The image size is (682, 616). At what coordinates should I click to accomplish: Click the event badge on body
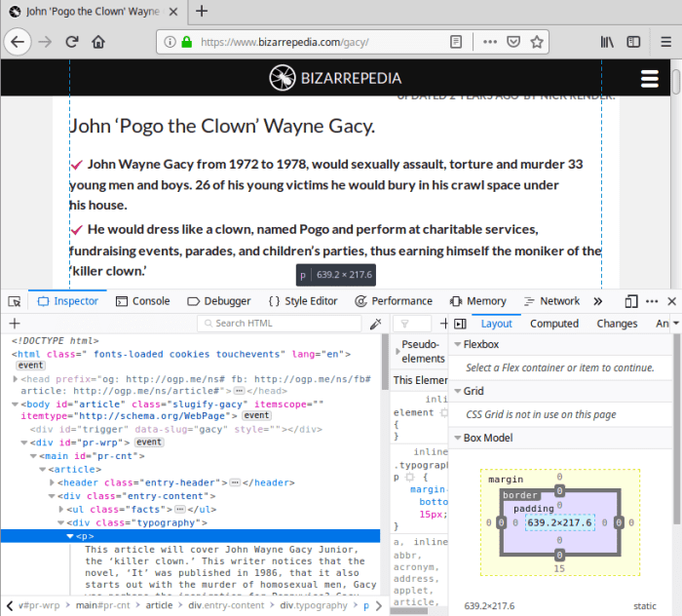[263, 415]
